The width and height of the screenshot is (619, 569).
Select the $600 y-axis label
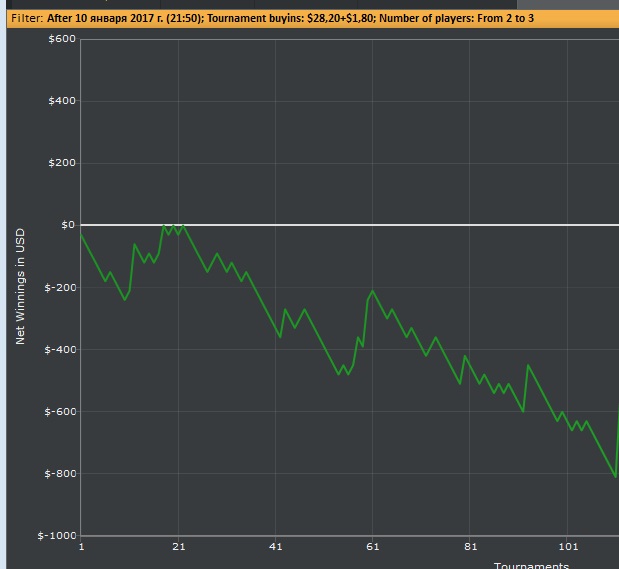(62, 39)
